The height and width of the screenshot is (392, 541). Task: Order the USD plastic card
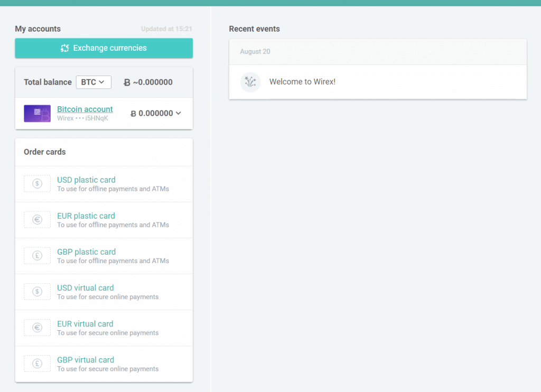pos(86,180)
